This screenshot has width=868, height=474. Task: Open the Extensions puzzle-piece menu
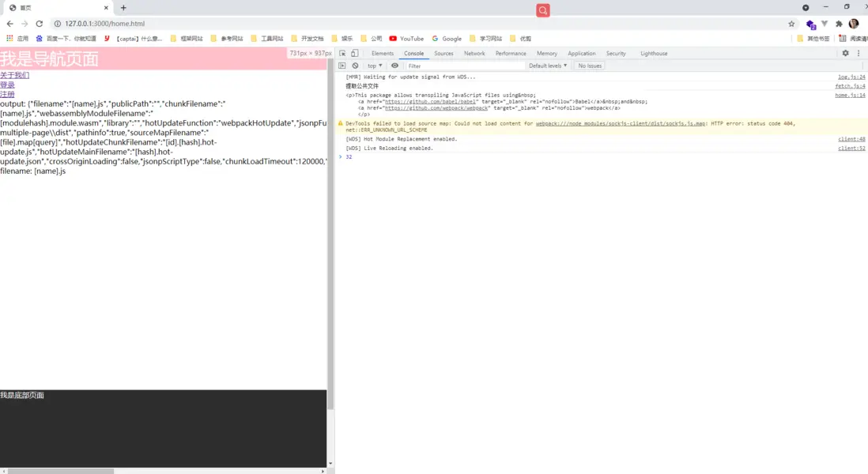point(840,24)
